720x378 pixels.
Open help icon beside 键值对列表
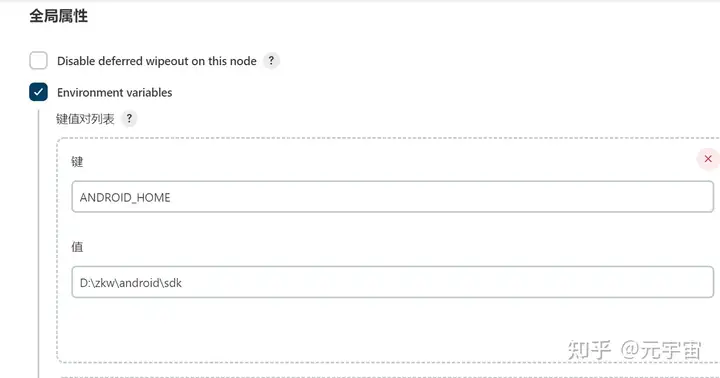129,118
